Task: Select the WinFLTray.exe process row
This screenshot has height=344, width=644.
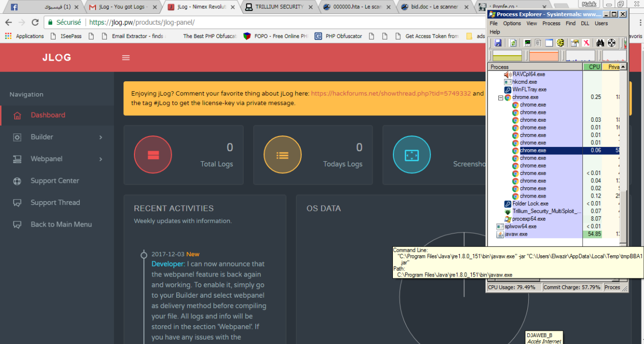Action: click(x=554, y=90)
